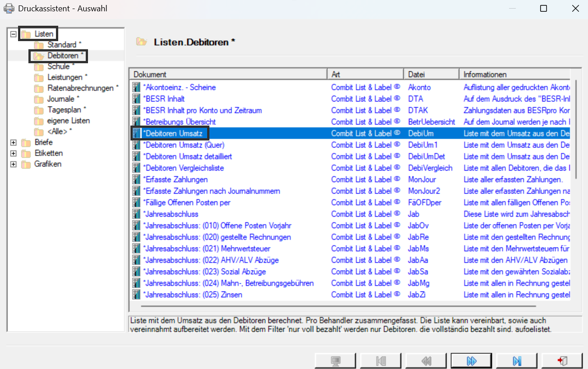Click the Datei column header
The image size is (588, 369).
431,74
